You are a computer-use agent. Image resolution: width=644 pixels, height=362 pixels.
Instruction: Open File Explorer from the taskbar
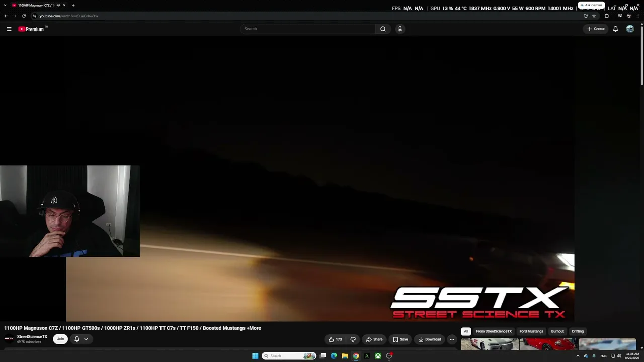coord(345,356)
